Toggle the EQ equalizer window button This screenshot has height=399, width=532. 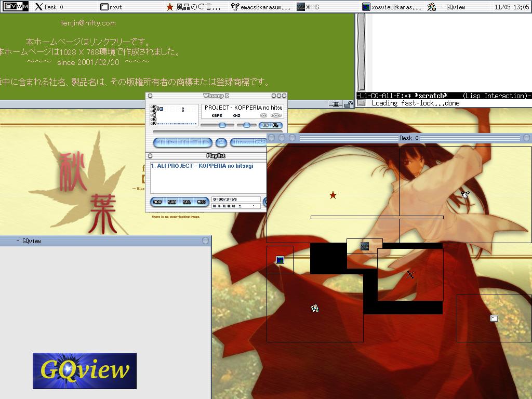[265, 125]
